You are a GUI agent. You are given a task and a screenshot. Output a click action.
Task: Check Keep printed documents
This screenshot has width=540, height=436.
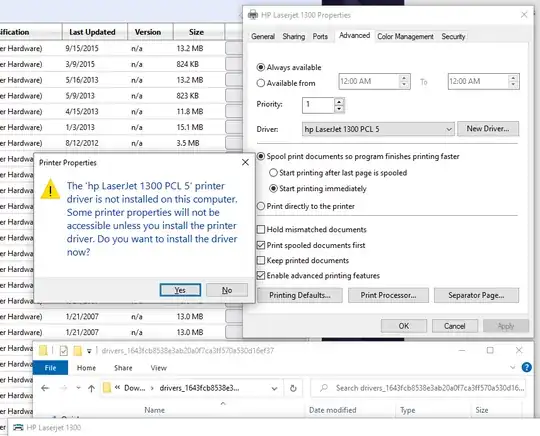click(261, 260)
